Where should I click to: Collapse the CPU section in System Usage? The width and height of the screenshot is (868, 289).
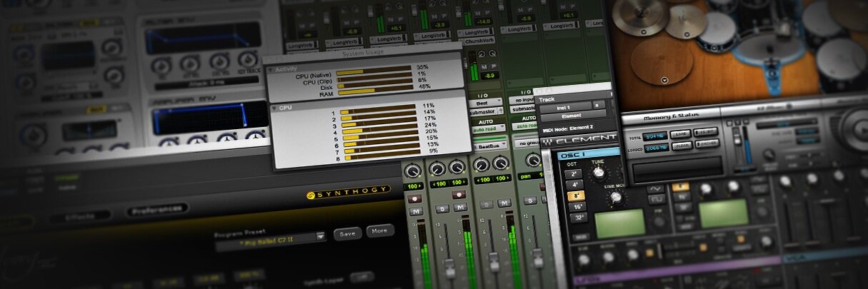[x=273, y=107]
